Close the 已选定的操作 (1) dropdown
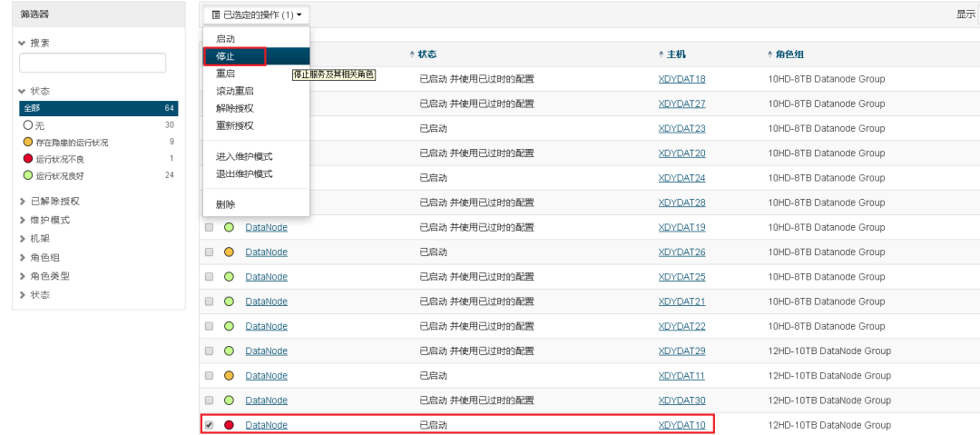The height and width of the screenshot is (435, 980). (x=256, y=15)
